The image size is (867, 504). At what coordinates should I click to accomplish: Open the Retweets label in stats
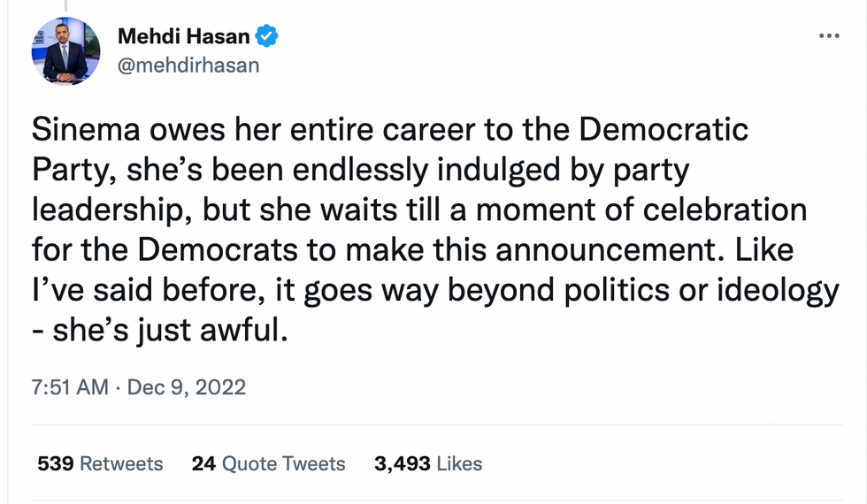tap(121, 463)
